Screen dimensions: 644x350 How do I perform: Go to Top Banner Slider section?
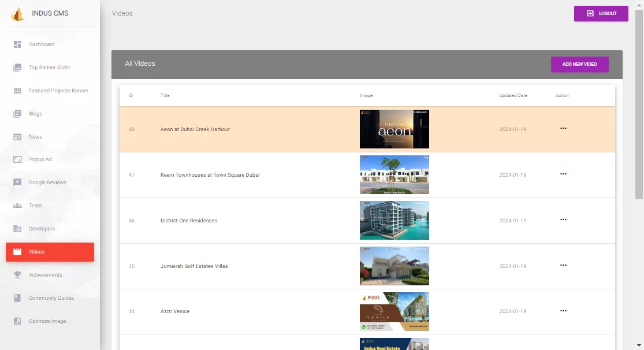pos(50,68)
